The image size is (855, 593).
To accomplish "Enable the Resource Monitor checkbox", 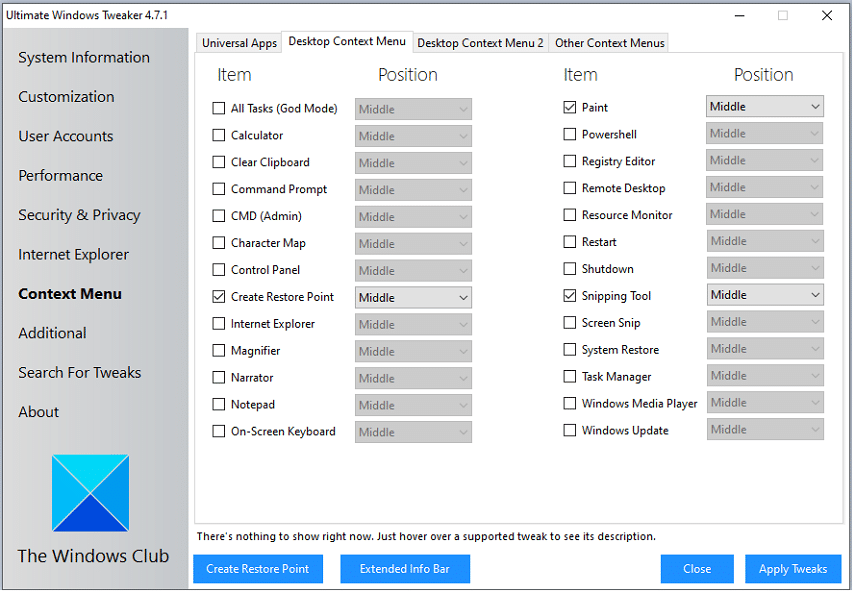I will tap(570, 215).
